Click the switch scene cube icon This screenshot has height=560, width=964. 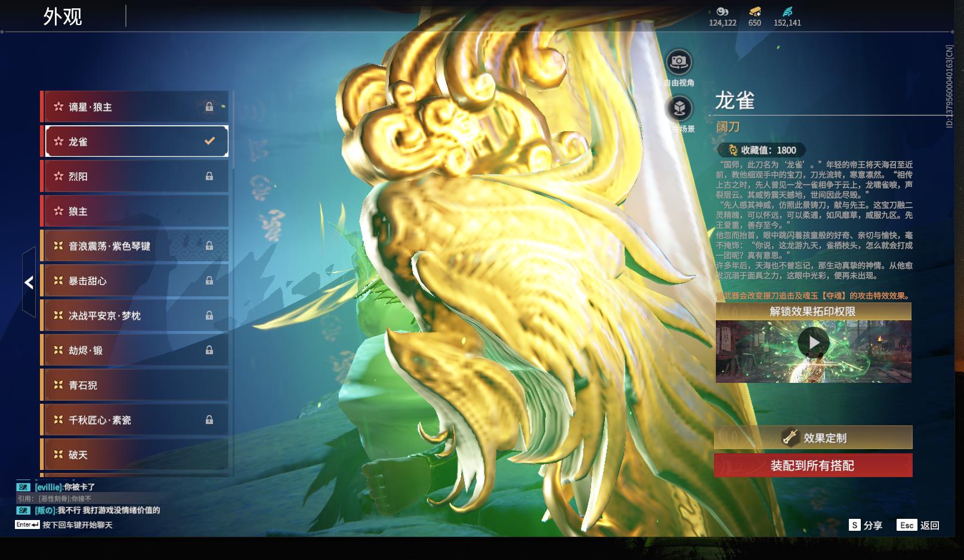coord(679,109)
